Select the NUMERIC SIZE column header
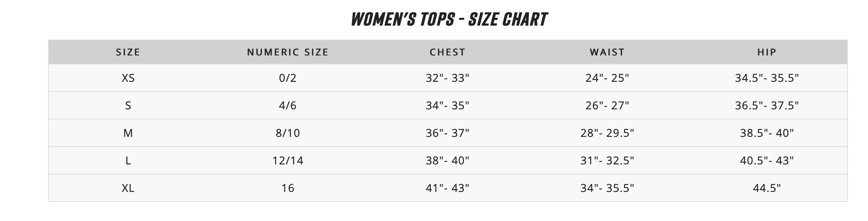 click(288, 52)
